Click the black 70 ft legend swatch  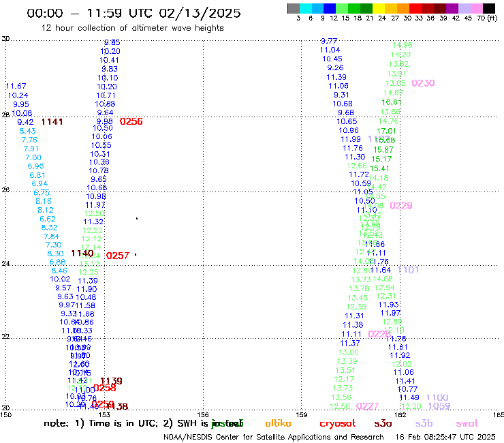(x=489, y=8)
